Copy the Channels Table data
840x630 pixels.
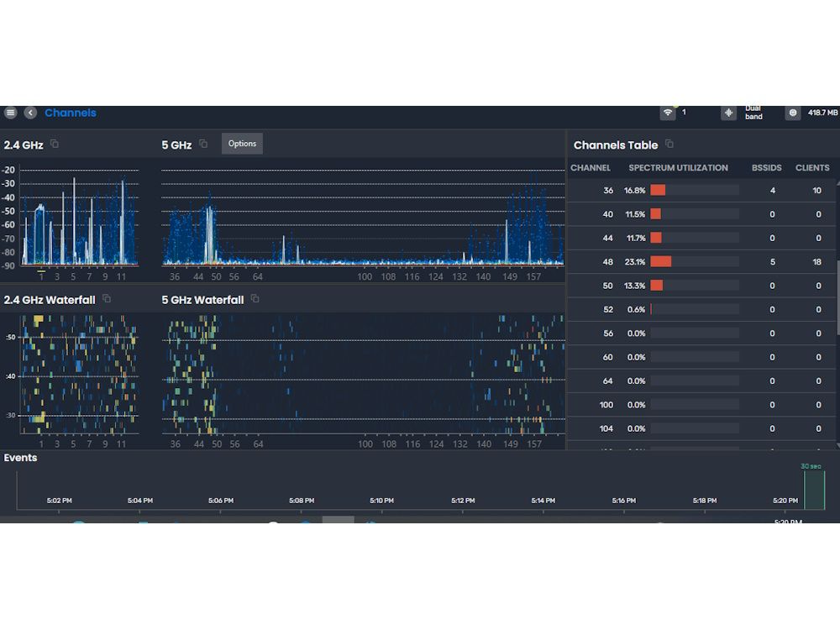(669, 144)
